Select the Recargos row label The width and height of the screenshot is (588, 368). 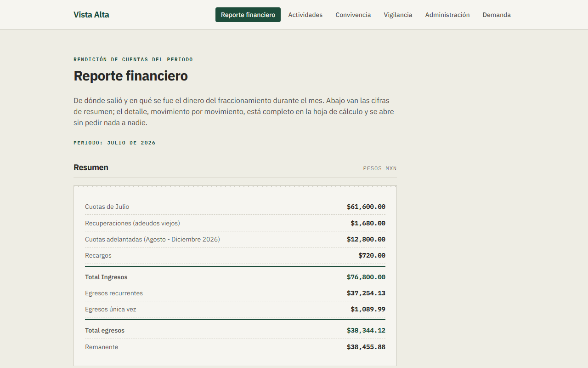pyautogui.click(x=98, y=255)
